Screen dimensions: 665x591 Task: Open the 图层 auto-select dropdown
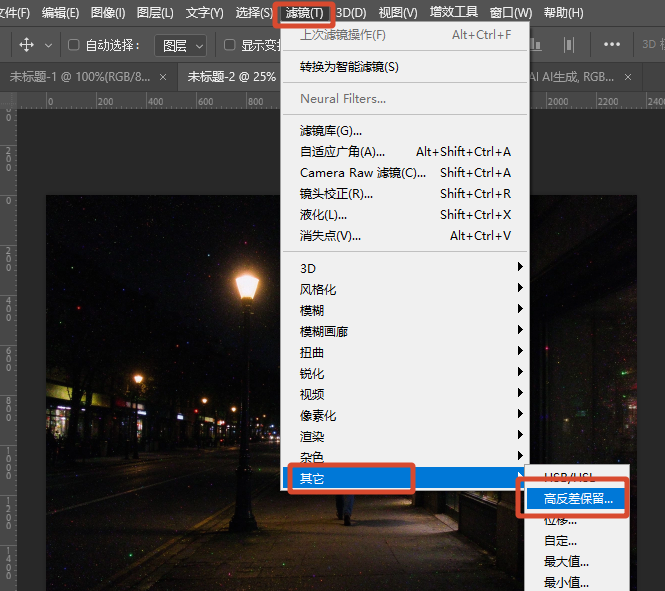pos(181,45)
